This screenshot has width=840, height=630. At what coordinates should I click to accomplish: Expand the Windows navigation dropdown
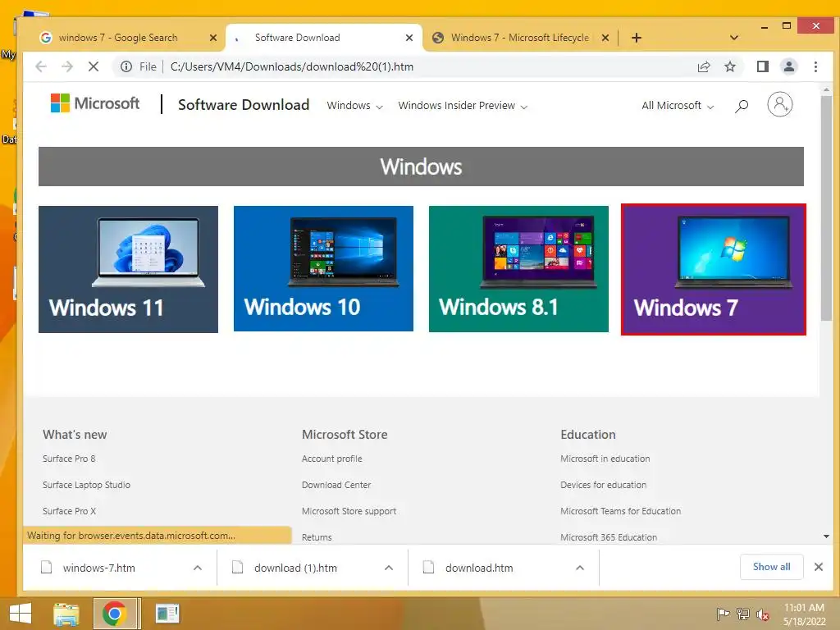(354, 106)
